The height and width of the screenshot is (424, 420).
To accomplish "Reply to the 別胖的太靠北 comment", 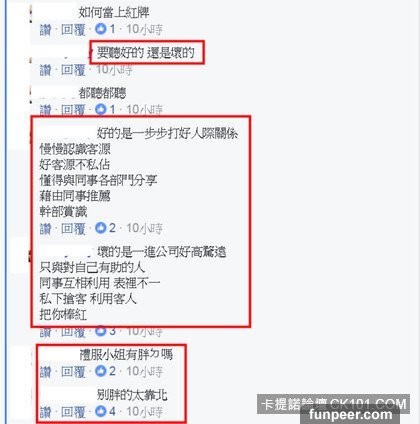I will (73, 412).
